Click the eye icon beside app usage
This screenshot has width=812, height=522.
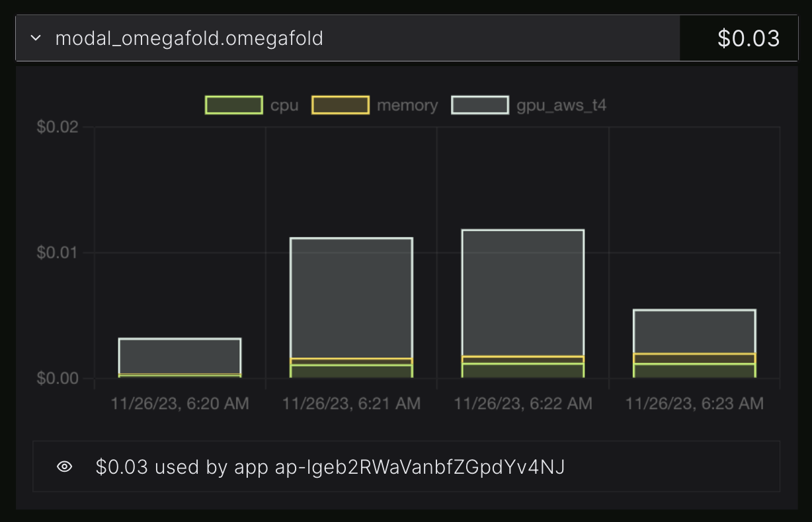[64, 467]
